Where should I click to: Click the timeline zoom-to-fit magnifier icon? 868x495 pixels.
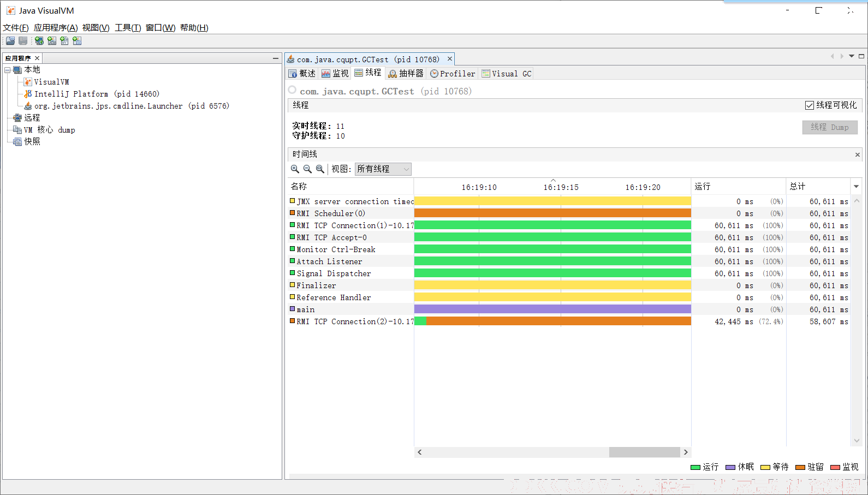pos(320,169)
